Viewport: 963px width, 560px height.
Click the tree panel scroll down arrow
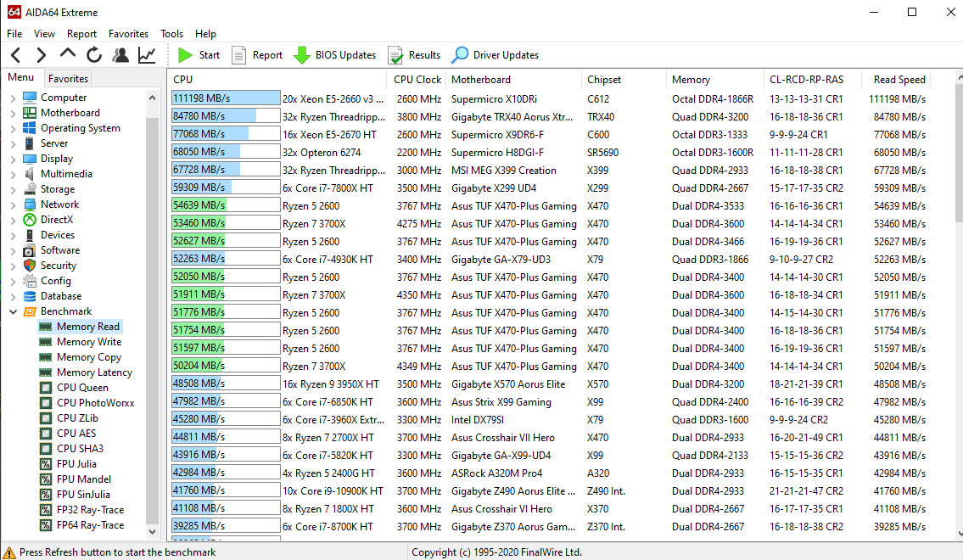(x=153, y=532)
